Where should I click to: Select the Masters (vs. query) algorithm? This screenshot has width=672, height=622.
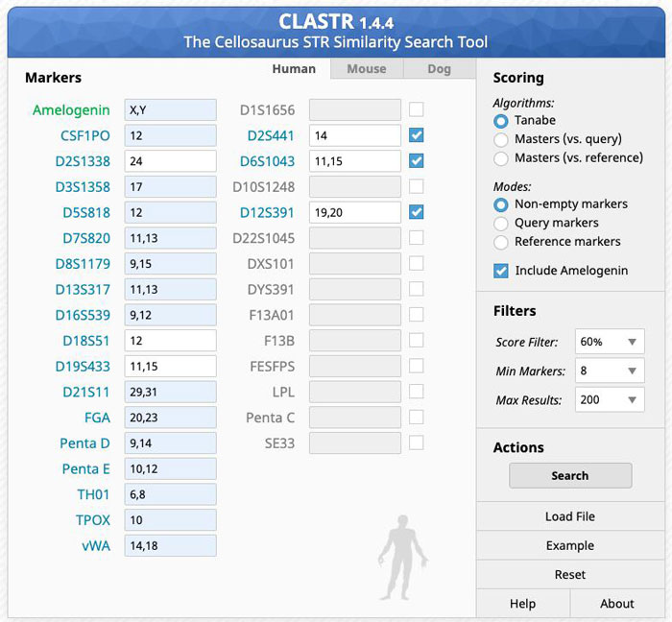coord(500,139)
